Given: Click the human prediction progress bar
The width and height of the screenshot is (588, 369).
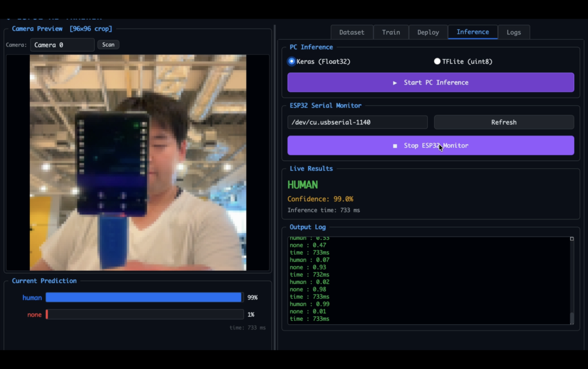Looking at the screenshot, I should pos(144,297).
